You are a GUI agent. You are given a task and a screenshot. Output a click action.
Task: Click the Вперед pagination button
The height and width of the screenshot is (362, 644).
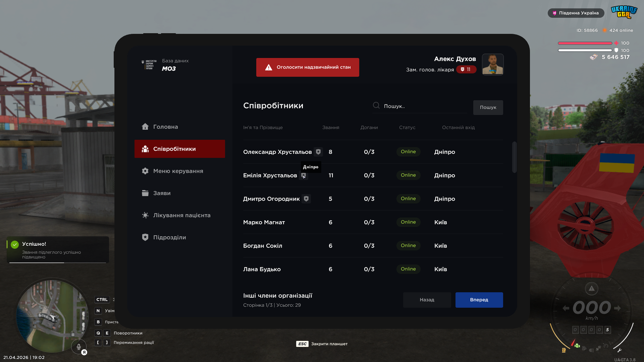point(479,300)
